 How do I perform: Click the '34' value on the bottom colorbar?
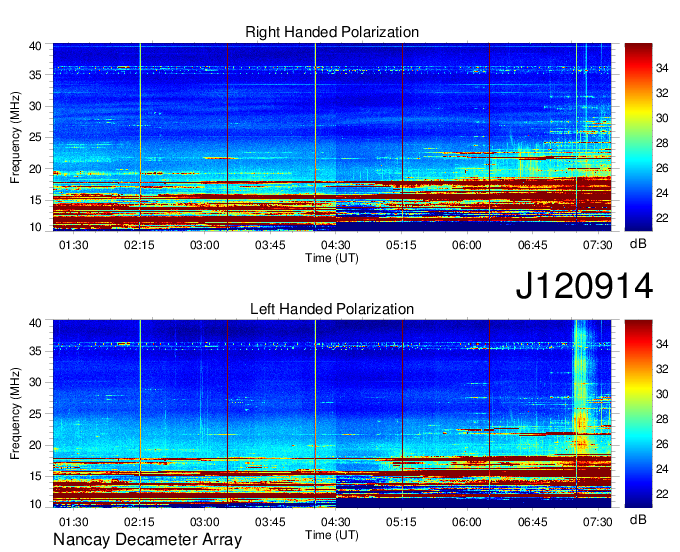(662, 344)
